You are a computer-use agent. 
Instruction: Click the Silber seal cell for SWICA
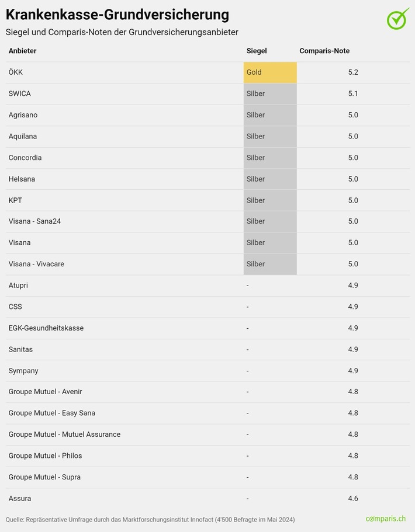point(269,93)
